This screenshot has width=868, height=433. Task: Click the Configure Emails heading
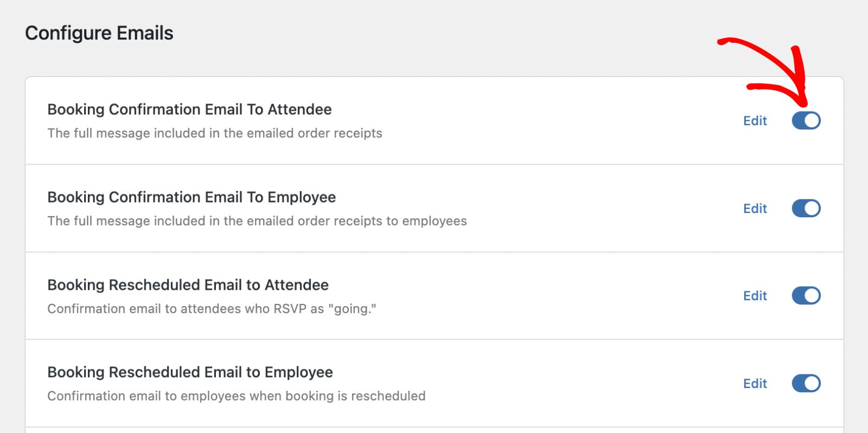[99, 33]
